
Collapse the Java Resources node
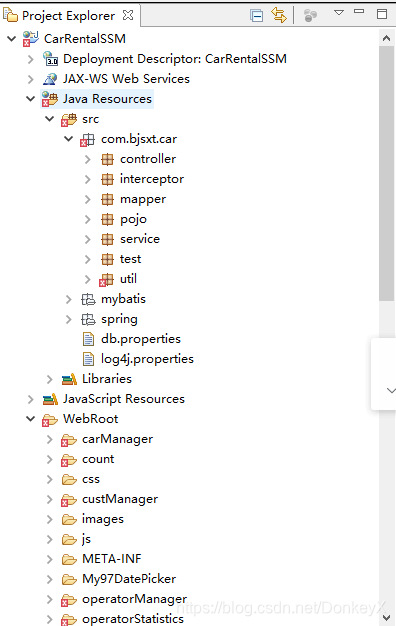(x=31, y=99)
